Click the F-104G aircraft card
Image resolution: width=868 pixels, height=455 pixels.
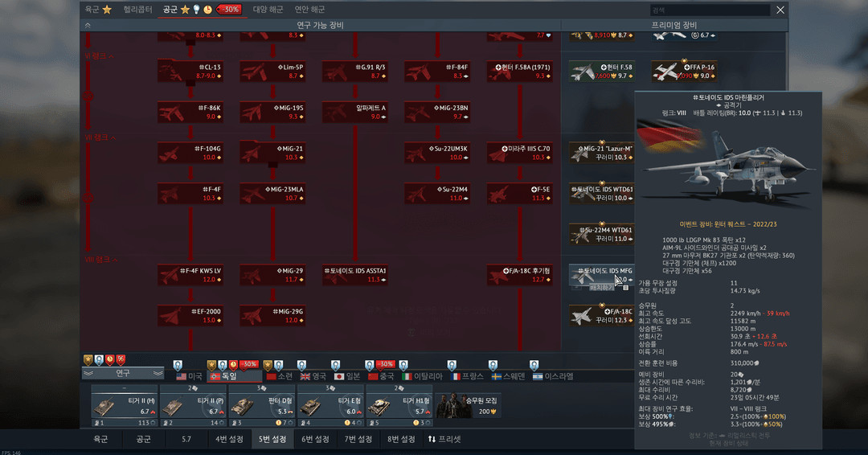coord(190,153)
